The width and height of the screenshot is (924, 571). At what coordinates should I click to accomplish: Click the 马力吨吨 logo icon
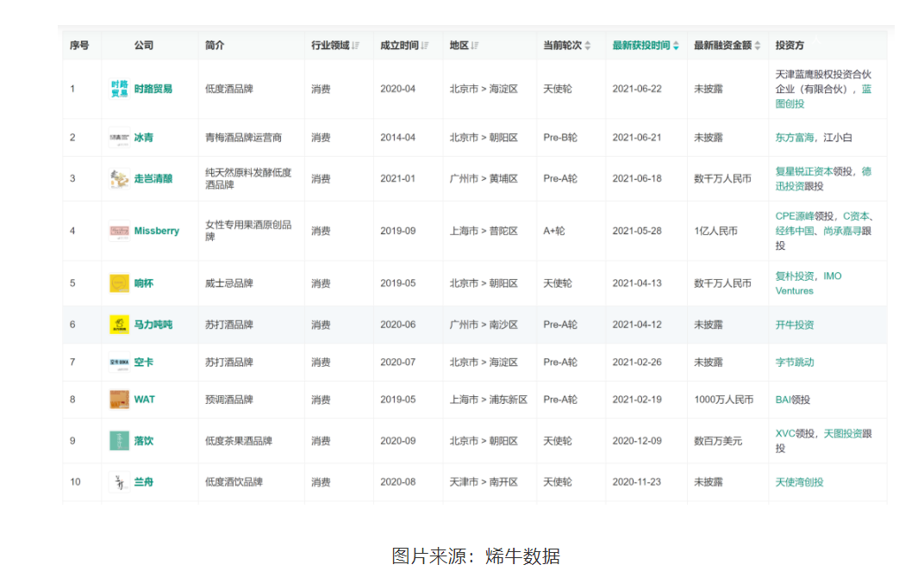(x=119, y=325)
